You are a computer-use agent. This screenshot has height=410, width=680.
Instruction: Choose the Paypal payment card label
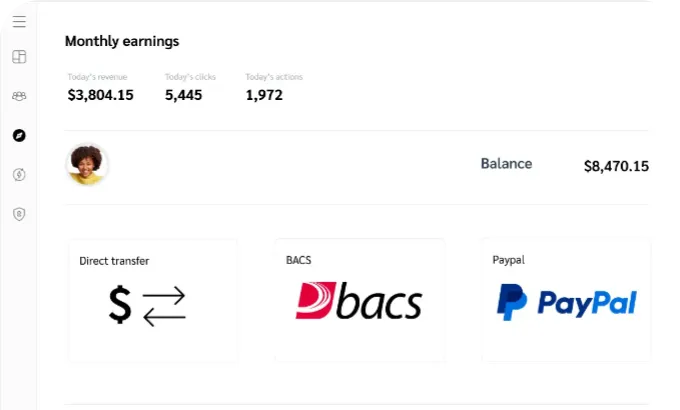tap(508, 260)
